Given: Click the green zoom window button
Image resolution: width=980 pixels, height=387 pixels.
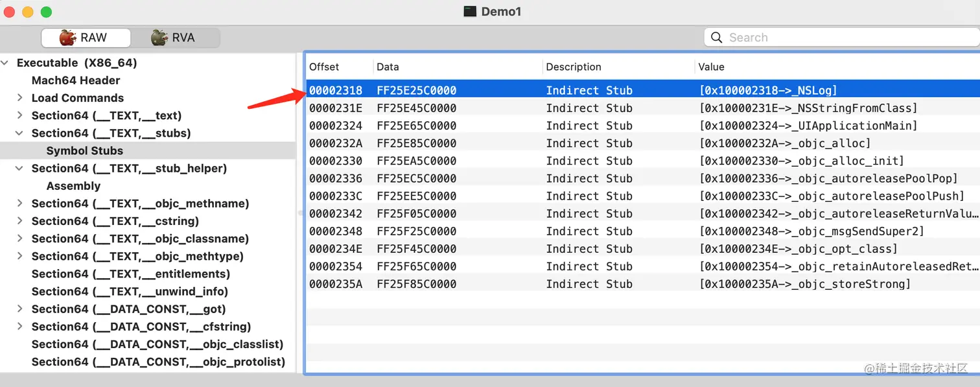Looking at the screenshot, I should click(x=46, y=12).
